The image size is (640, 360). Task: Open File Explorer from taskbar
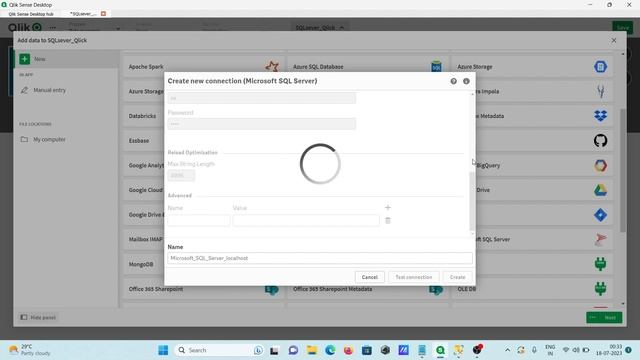pos(312,350)
